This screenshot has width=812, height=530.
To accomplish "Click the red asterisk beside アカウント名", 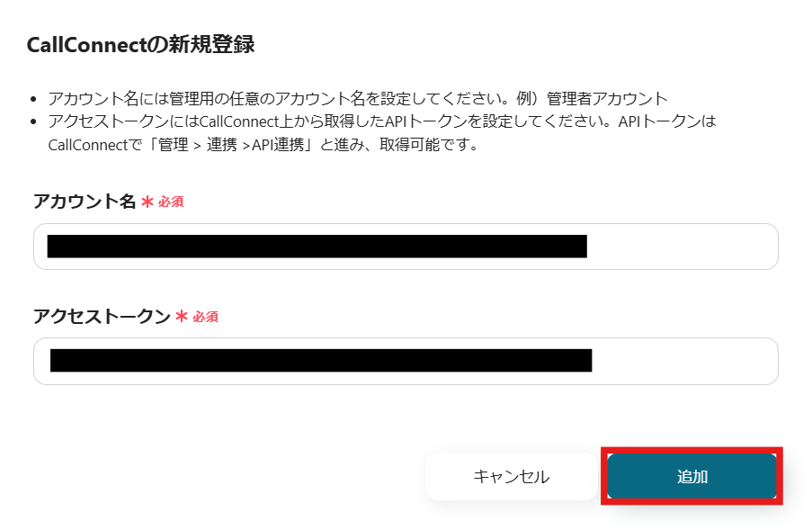I will point(147,202).
